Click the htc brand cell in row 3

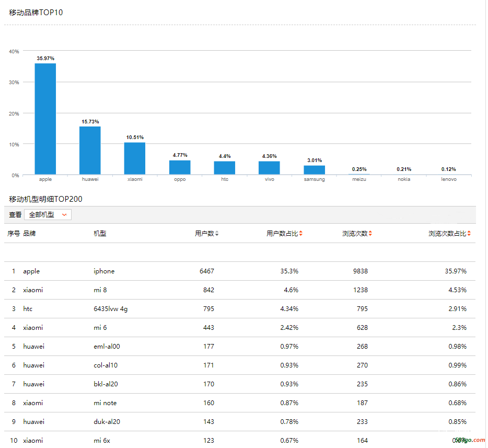point(28,309)
